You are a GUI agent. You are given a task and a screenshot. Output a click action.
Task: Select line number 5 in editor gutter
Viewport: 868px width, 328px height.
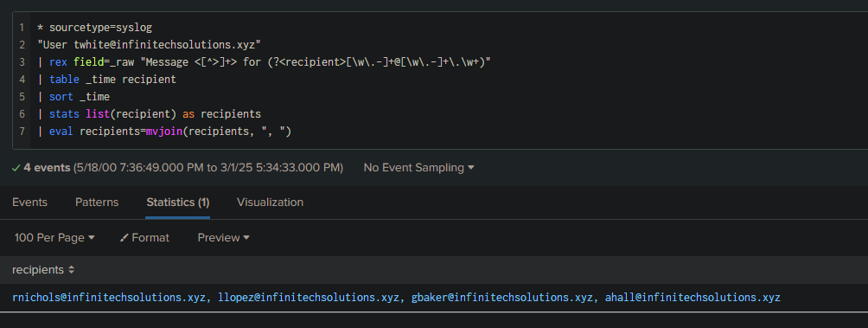point(22,97)
